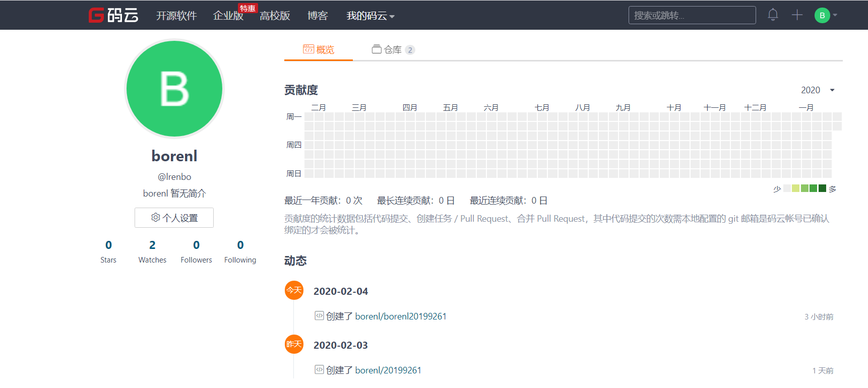Open the Followers list
Screen dimensions: 868x388
(x=196, y=251)
